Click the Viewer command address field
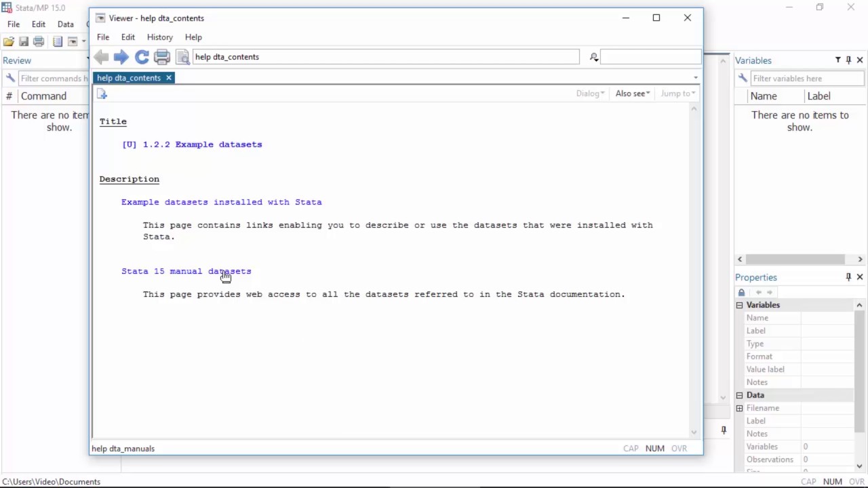868x488 pixels. point(386,57)
